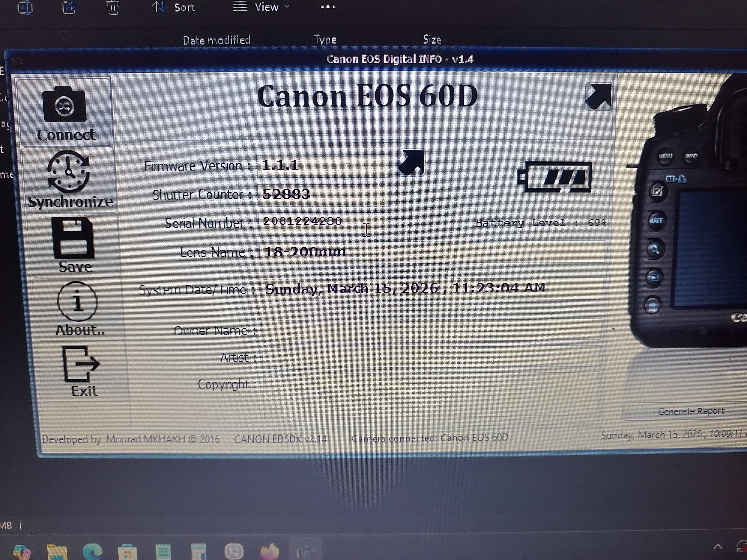Click the Connect camera icon
This screenshot has height=560, width=747.
[x=64, y=105]
